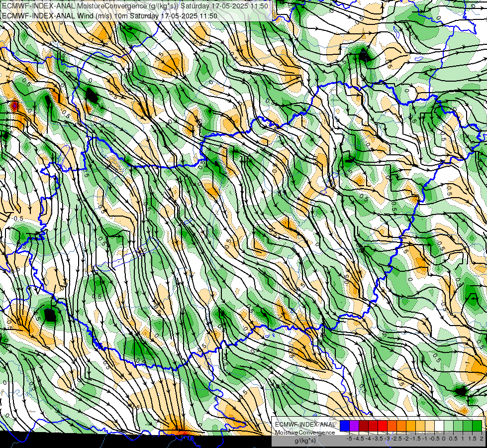Pick the red-orange swatch between -3 and -2.5
The height and width of the screenshot is (448, 487).
coord(392,426)
